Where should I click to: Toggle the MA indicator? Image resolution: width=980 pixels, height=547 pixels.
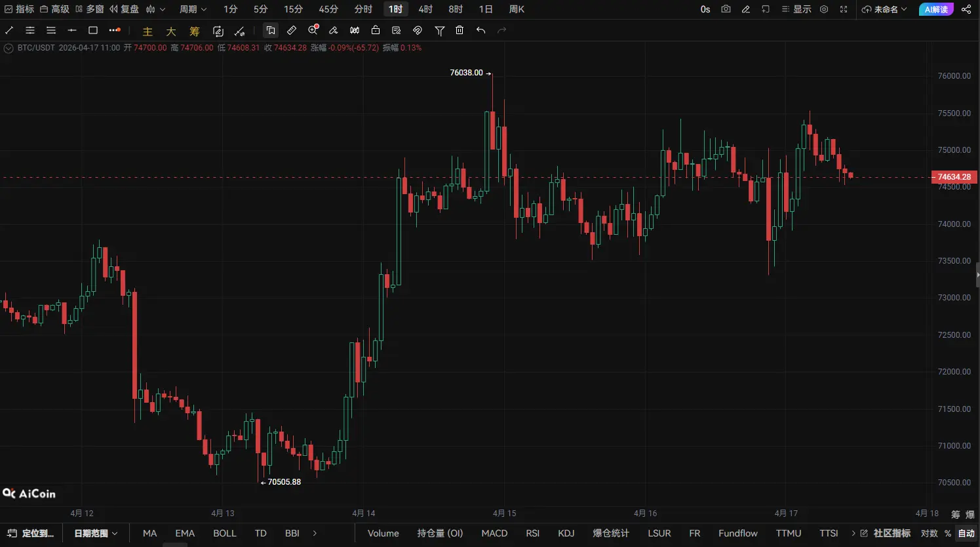pyautogui.click(x=150, y=533)
